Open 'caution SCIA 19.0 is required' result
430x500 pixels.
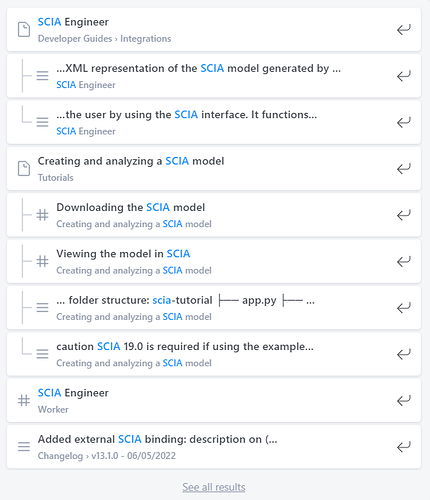pyautogui.click(x=214, y=354)
